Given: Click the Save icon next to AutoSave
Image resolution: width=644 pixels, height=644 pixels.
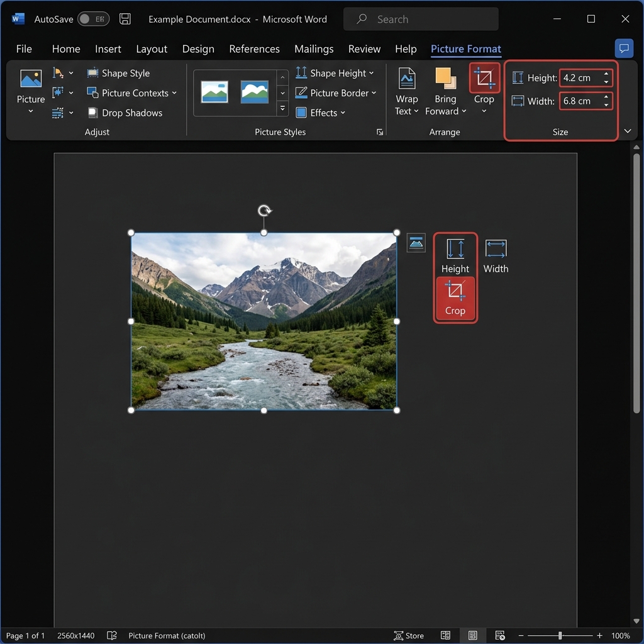Looking at the screenshot, I should (125, 19).
